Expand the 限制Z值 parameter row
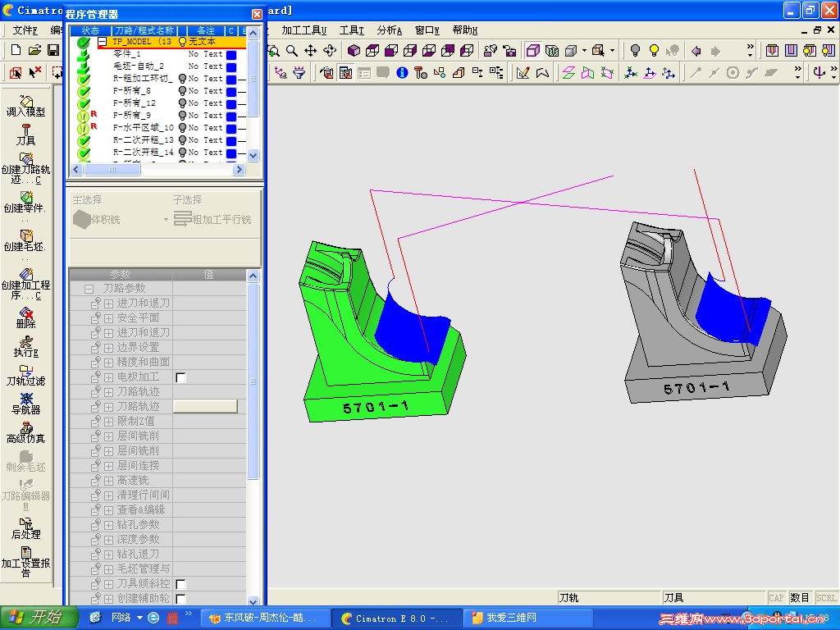The image size is (840, 630). [109, 422]
